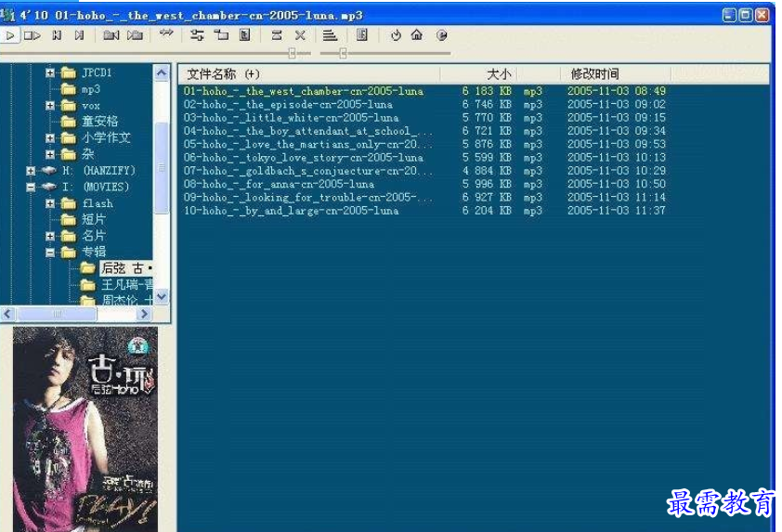Image resolution: width=782 pixels, height=532 pixels.
Task: Select the 后弦 古 folder
Action: [x=126, y=268]
